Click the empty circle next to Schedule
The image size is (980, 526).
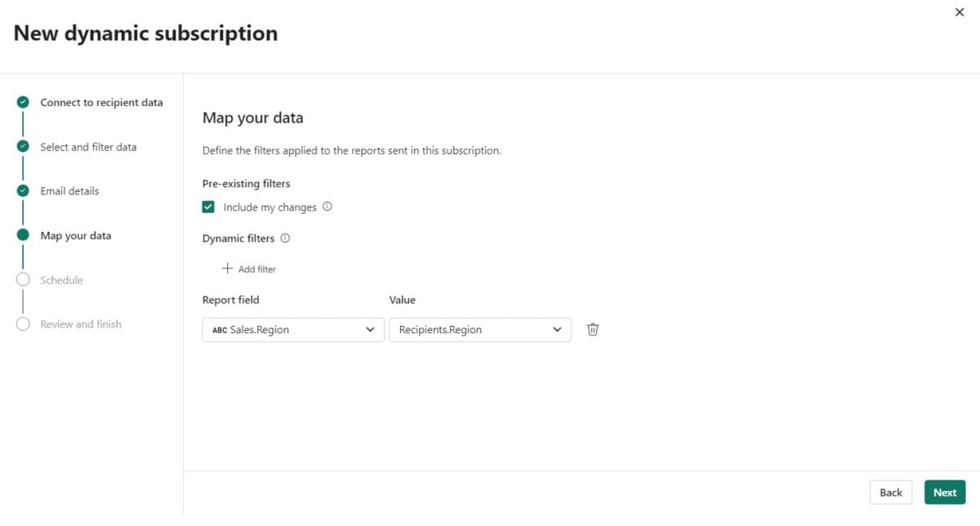pos(23,279)
